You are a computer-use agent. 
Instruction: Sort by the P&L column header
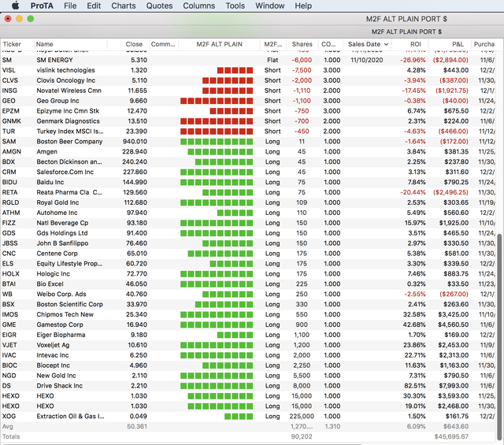click(x=458, y=44)
